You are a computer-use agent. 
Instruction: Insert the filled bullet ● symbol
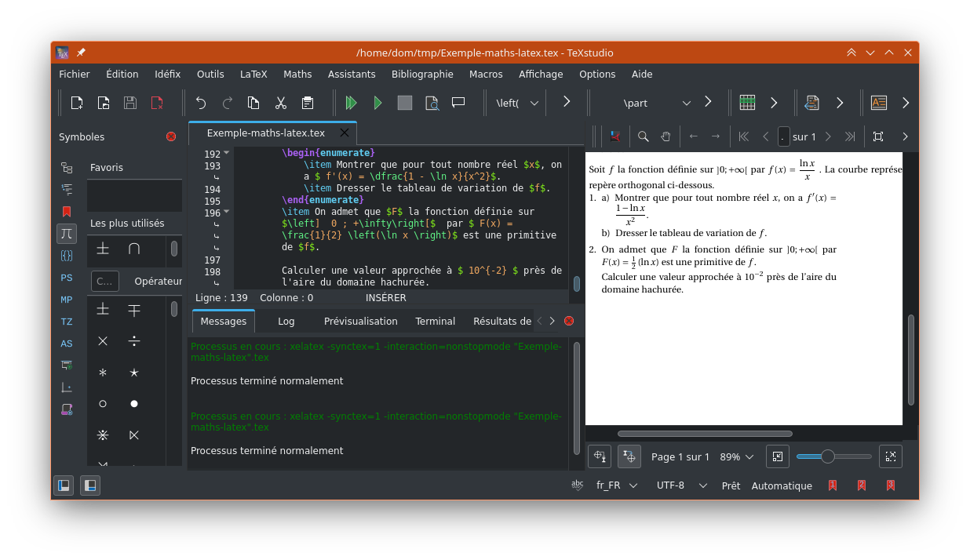click(x=134, y=404)
